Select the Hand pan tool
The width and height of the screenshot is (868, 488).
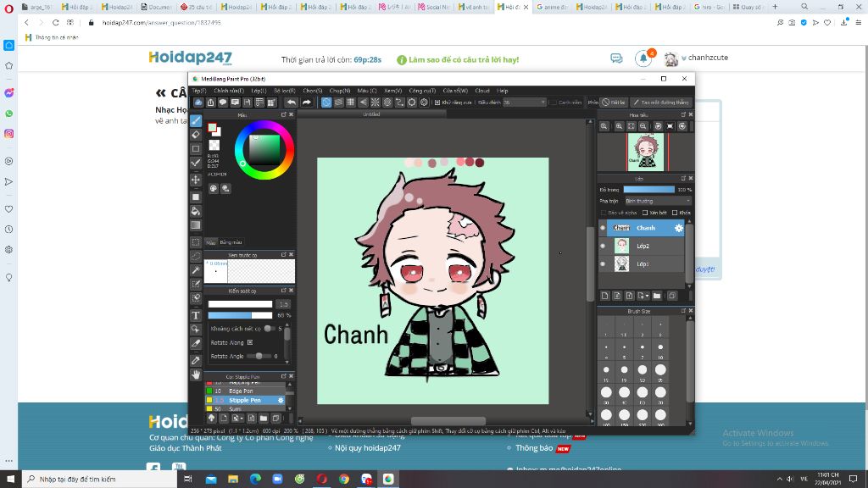tap(196, 374)
